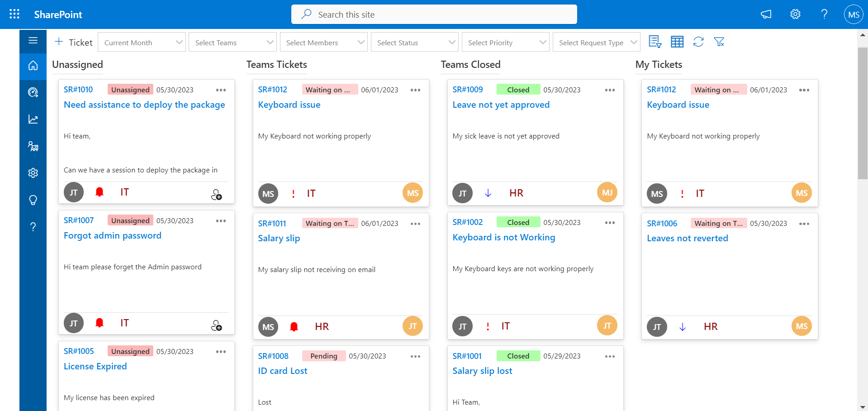Open the SharePoint app launcher grid
The image size is (868, 411).
14,14
